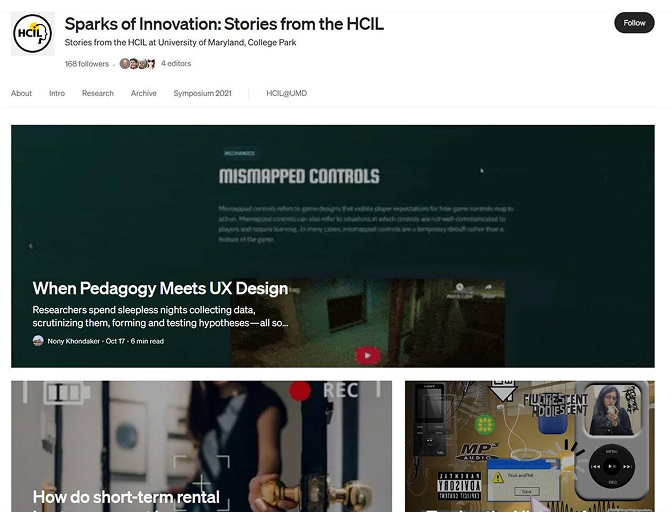The image size is (672, 512).
Task: Follow the Sparks of Innovation publication
Action: pyautogui.click(x=634, y=23)
